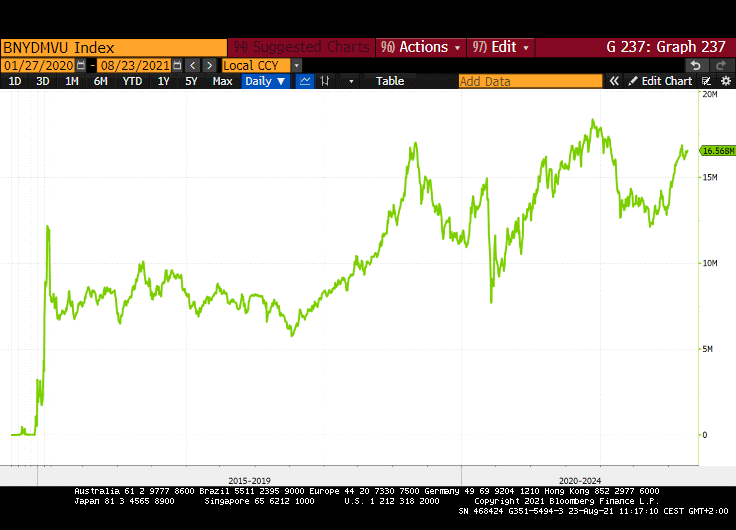This screenshot has width=736, height=530.
Task: Switch the time range to 6M
Action: click(x=100, y=81)
